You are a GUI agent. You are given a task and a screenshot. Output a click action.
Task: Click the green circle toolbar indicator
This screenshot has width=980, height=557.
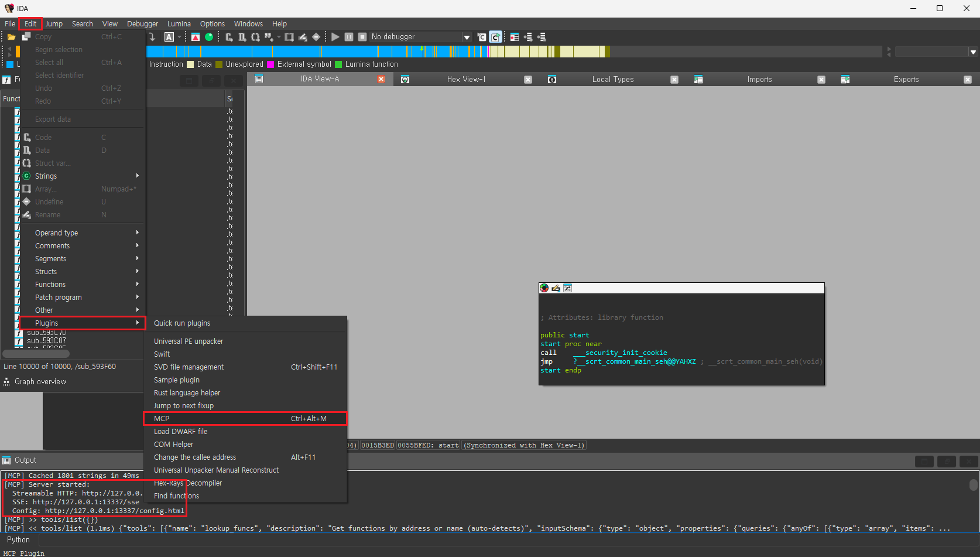click(209, 37)
